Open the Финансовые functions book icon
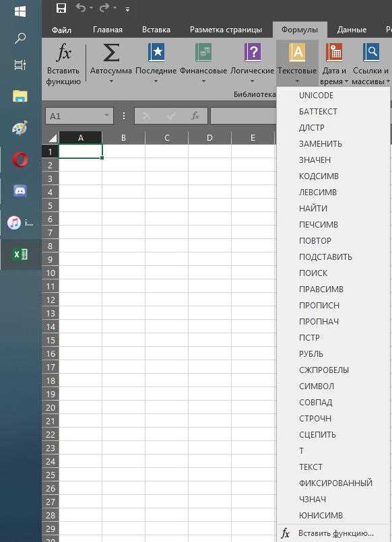392x542 pixels. point(203,53)
